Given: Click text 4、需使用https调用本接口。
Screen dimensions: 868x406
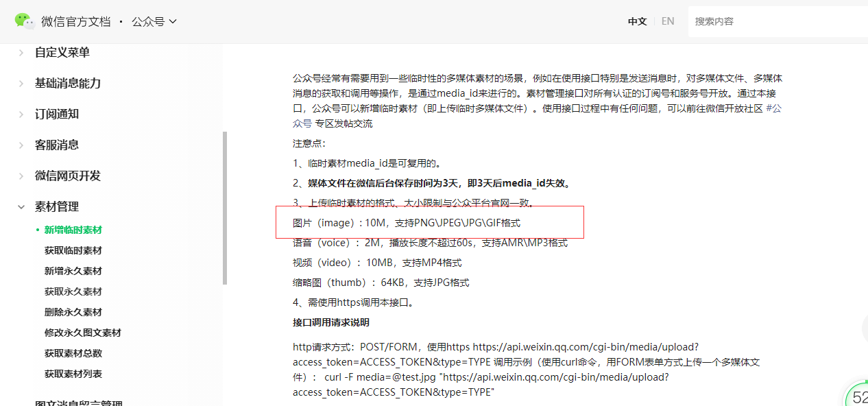Looking at the screenshot, I should [354, 303].
